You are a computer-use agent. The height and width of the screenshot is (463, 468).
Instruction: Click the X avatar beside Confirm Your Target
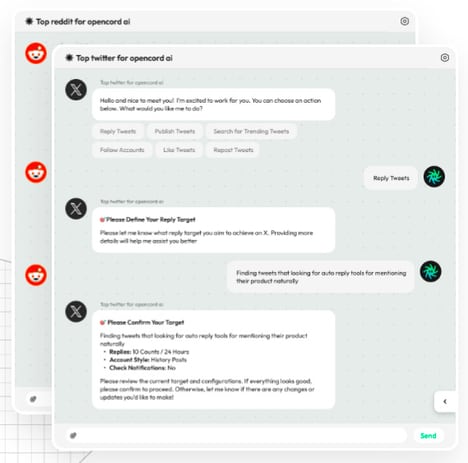[x=76, y=312]
